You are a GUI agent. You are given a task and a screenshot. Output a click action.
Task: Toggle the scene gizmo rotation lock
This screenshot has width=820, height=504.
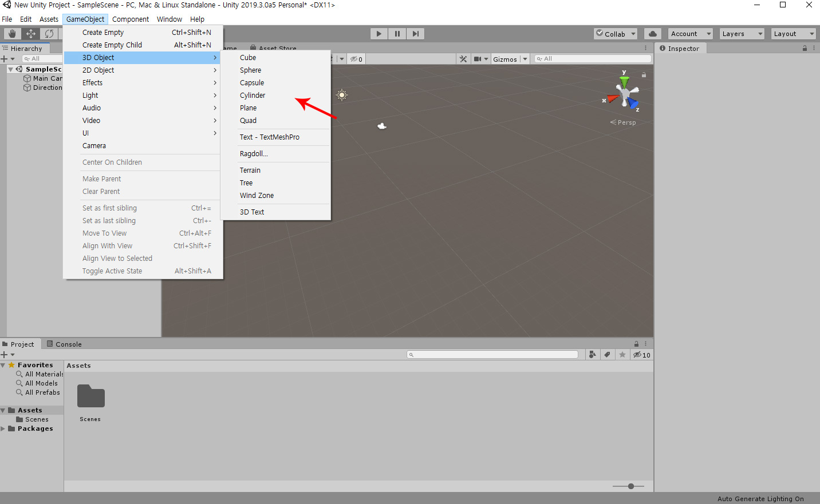coord(644,75)
